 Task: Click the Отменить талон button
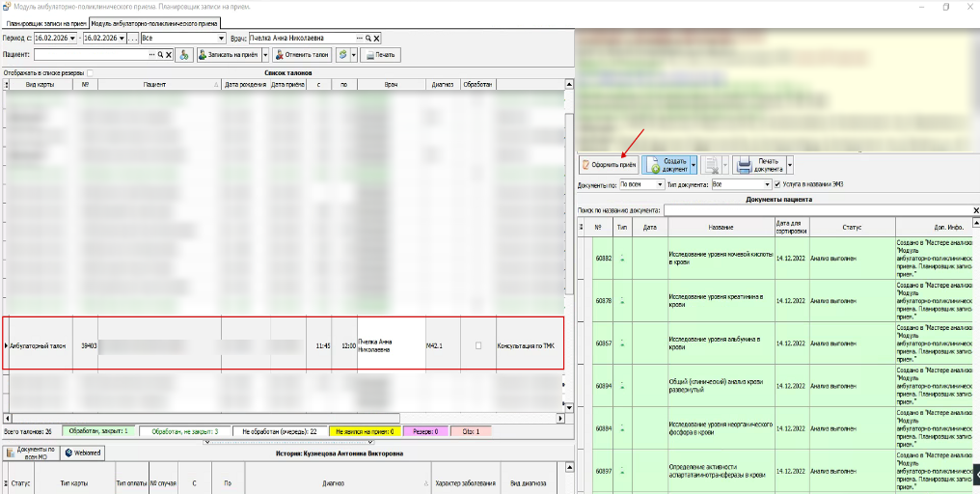pos(302,55)
